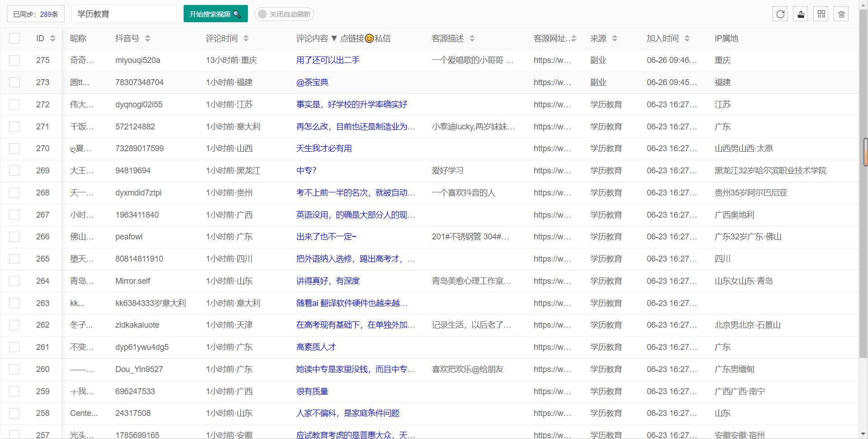The image size is (868, 439).
Task: Click the column layout settings icon
Action: tap(821, 14)
